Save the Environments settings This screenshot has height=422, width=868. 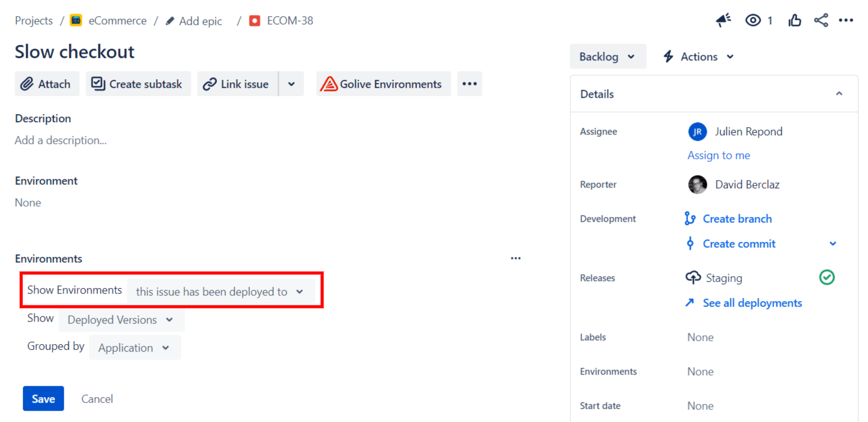(x=43, y=399)
